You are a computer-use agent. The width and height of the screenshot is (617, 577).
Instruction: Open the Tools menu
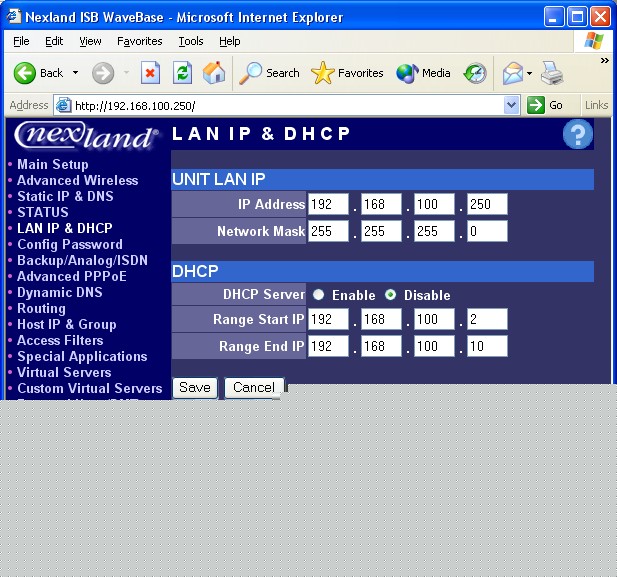(191, 41)
